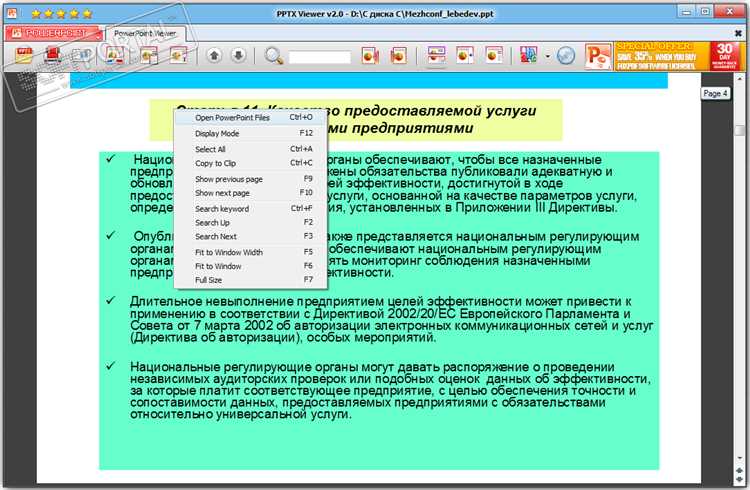Click the down arrow next page icon
750x490 pixels.
tap(237, 55)
